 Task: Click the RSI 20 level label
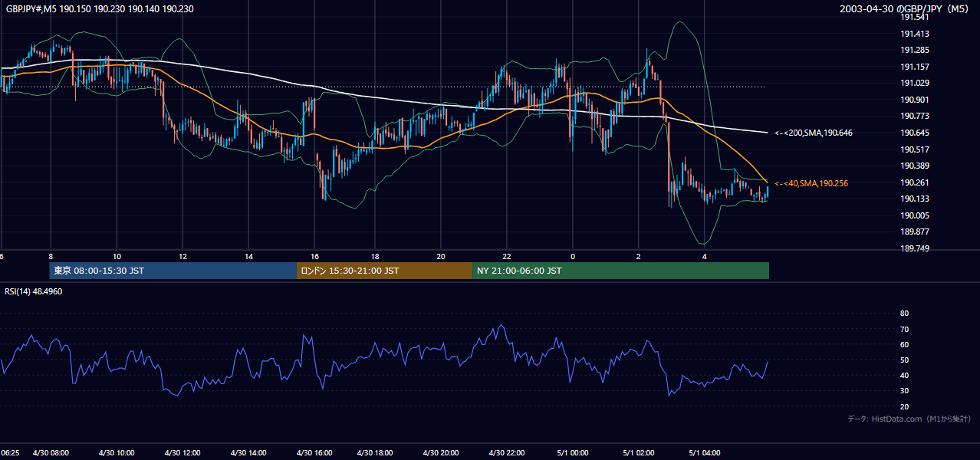[904, 406]
